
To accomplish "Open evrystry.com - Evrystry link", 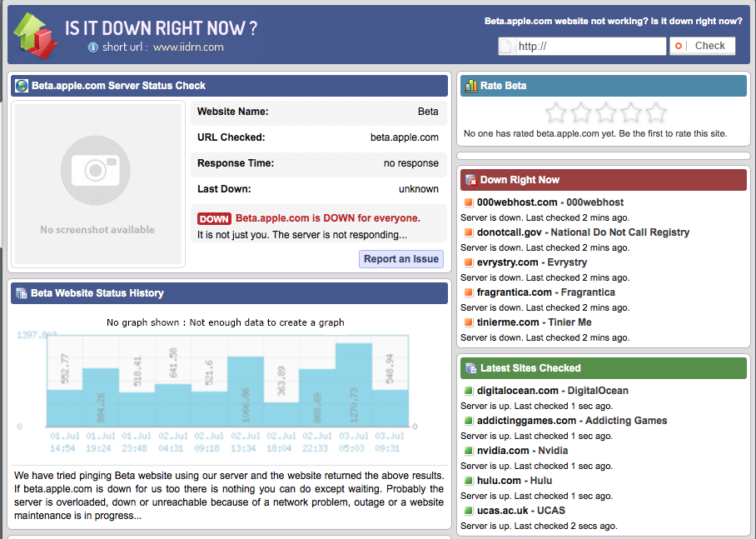I will tap(532, 262).
